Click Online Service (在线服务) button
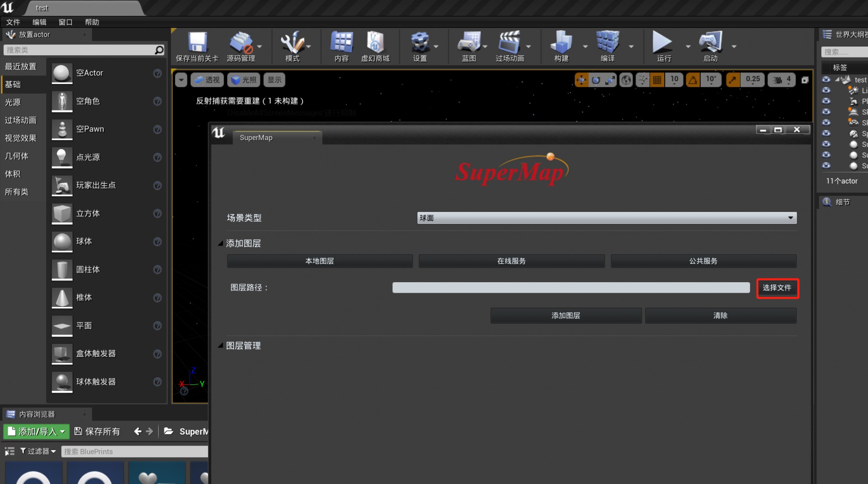Viewport: 868px width, 484px height. point(512,261)
